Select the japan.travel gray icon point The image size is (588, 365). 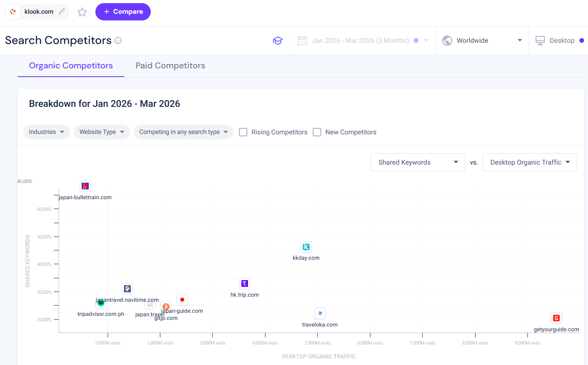coord(150,304)
